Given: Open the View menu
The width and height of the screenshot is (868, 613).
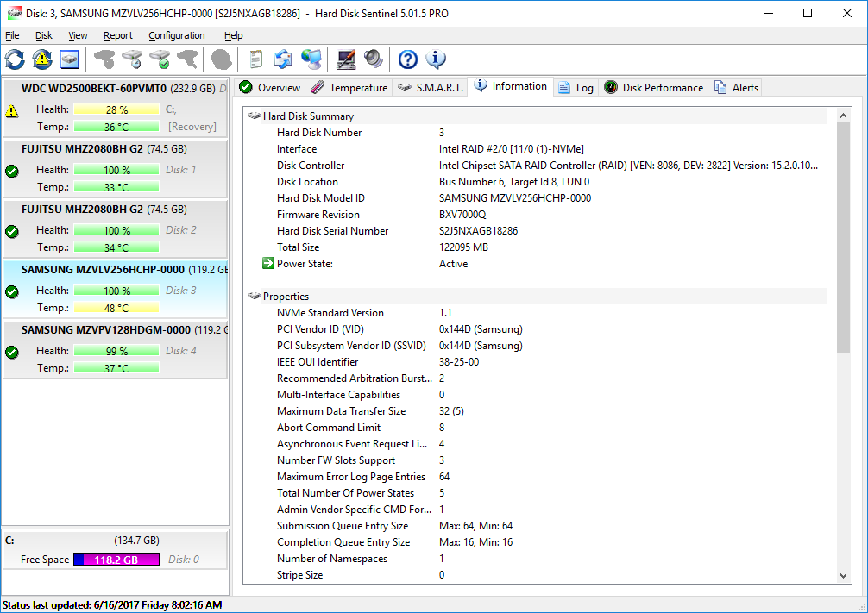Looking at the screenshot, I should [x=78, y=35].
